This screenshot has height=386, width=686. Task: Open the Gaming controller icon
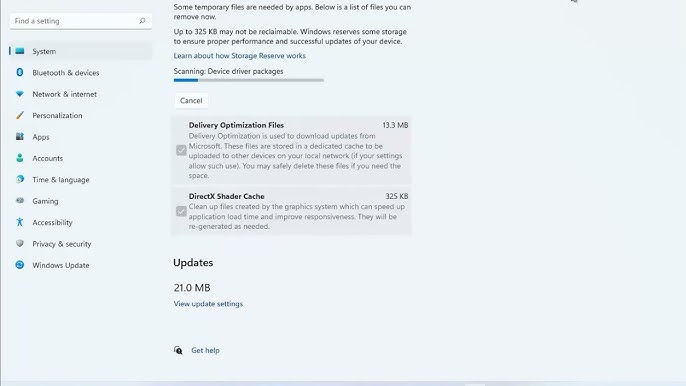tap(20, 200)
